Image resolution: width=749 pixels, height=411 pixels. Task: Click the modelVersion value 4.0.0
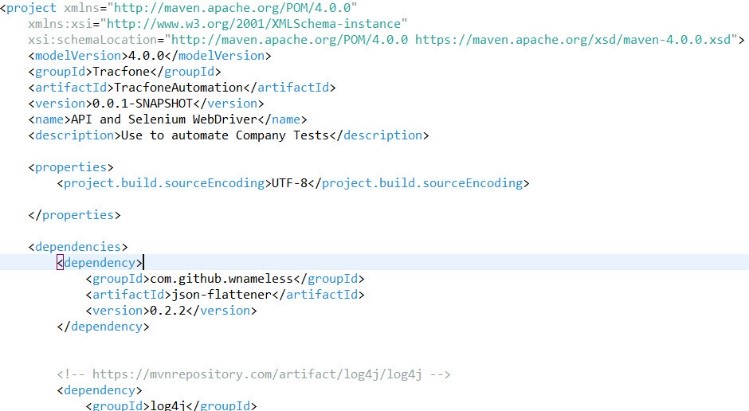(146, 56)
